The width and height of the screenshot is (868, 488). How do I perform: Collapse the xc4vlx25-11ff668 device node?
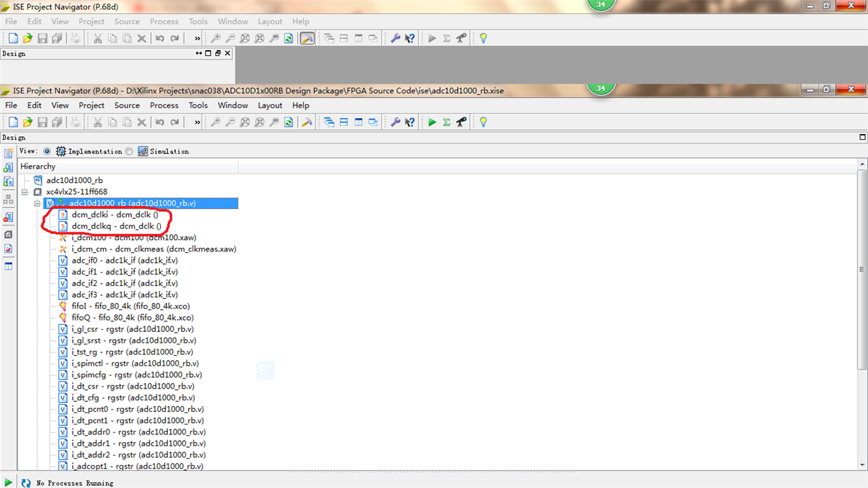25,192
